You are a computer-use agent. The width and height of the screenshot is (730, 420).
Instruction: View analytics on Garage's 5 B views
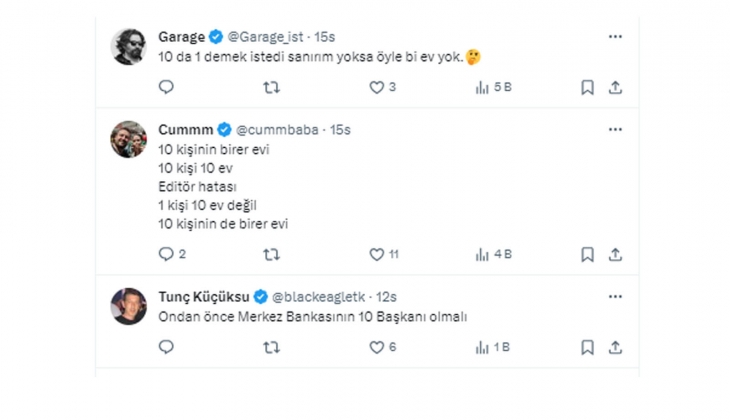pyautogui.click(x=482, y=87)
